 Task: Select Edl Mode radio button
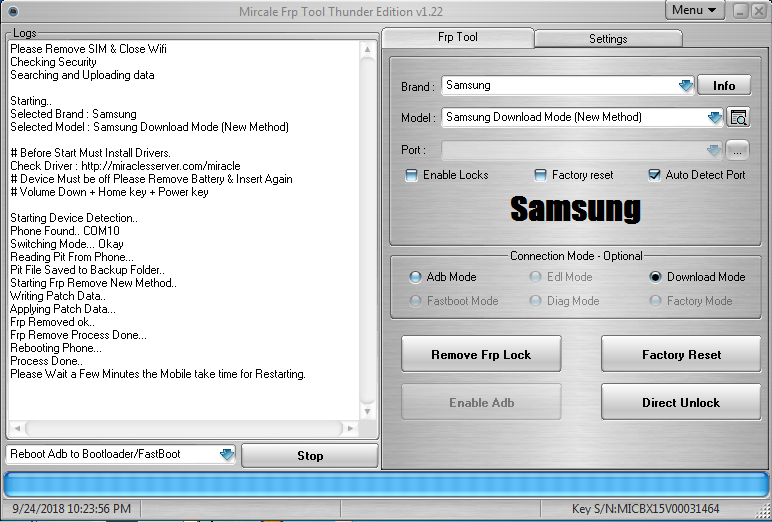click(535, 277)
